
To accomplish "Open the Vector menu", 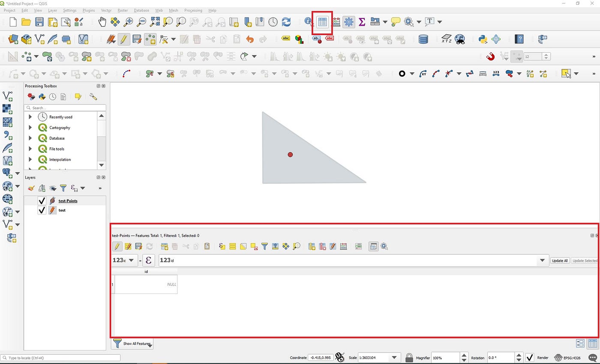I will click(106, 10).
